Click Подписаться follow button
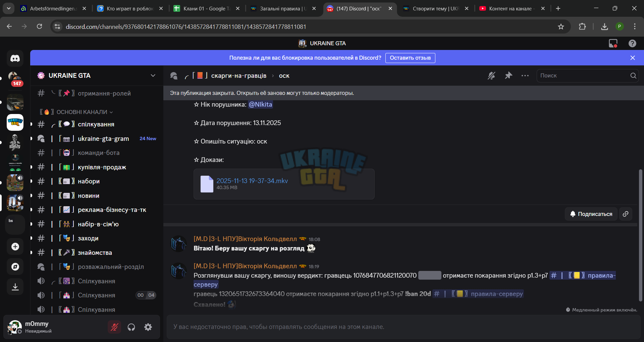The image size is (644, 342). (591, 214)
